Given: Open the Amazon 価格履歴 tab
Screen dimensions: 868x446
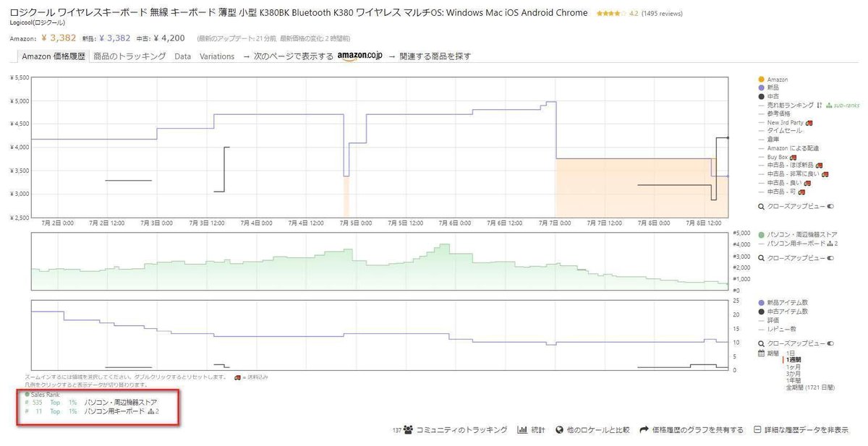Looking at the screenshot, I should click(x=54, y=56).
